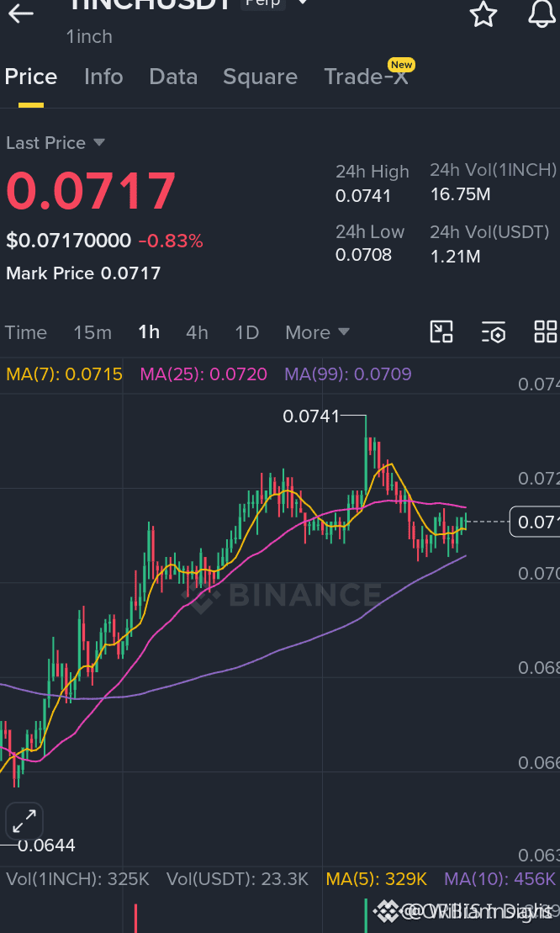The width and height of the screenshot is (560, 933).
Task: Select the 15m chart interval
Action: click(92, 332)
